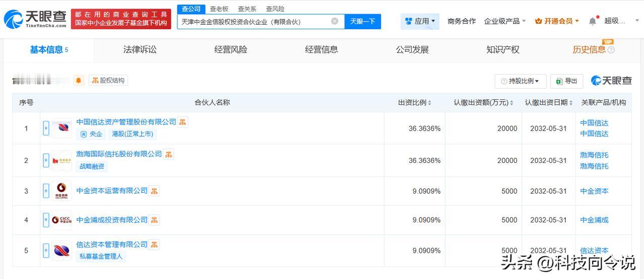The image size is (644, 279).
Task: Switch to 查风险 search tab
Action: (x=275, y=9)
